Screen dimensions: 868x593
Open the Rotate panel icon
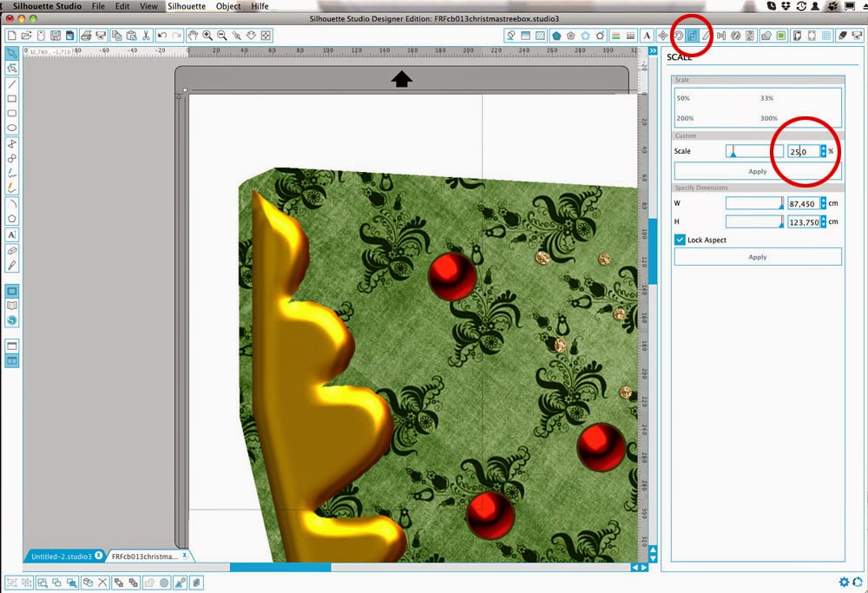(678, 36)
